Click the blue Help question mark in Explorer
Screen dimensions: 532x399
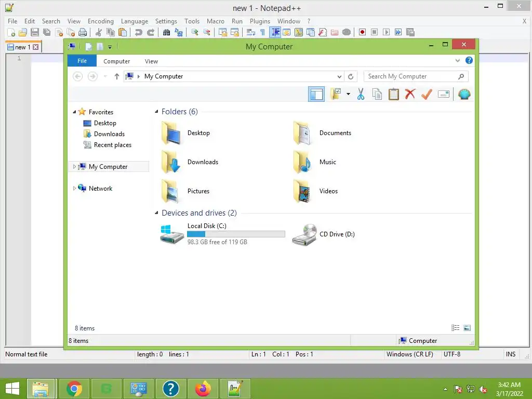click(x=469, y=60)
